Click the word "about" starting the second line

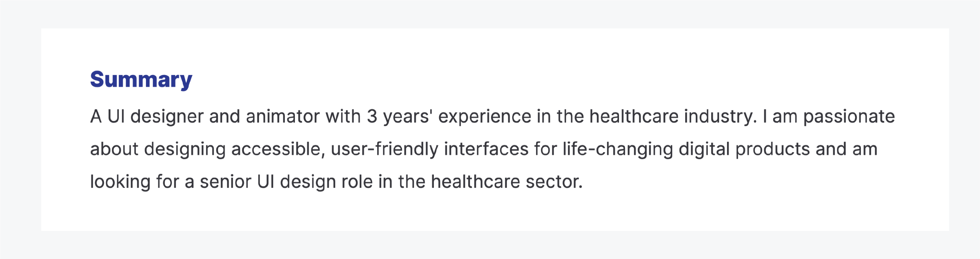coord(114,149)
